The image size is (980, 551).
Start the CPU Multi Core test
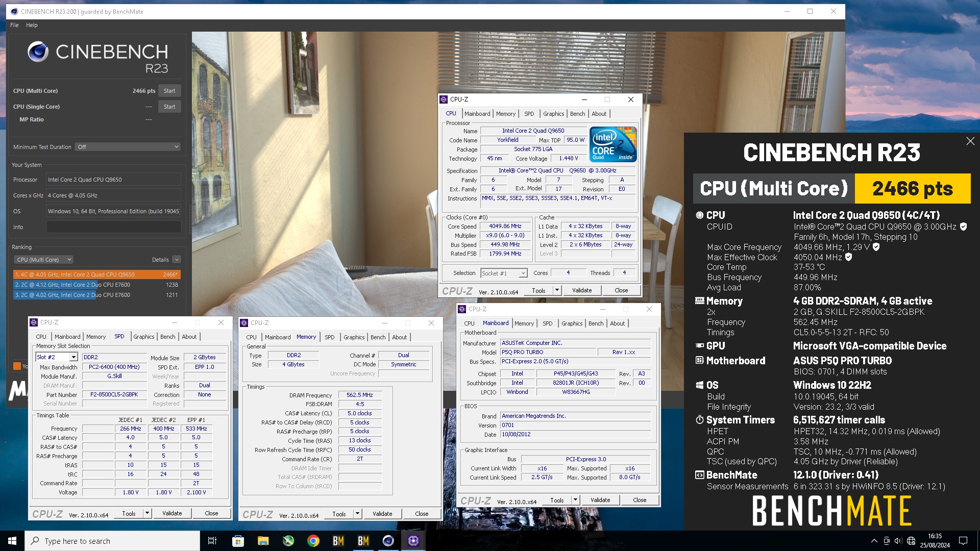(169, 91)
